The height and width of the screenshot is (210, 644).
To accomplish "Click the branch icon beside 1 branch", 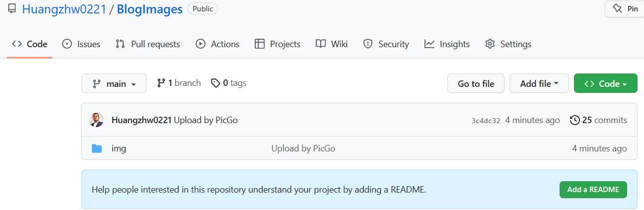I will coord(161,83).
